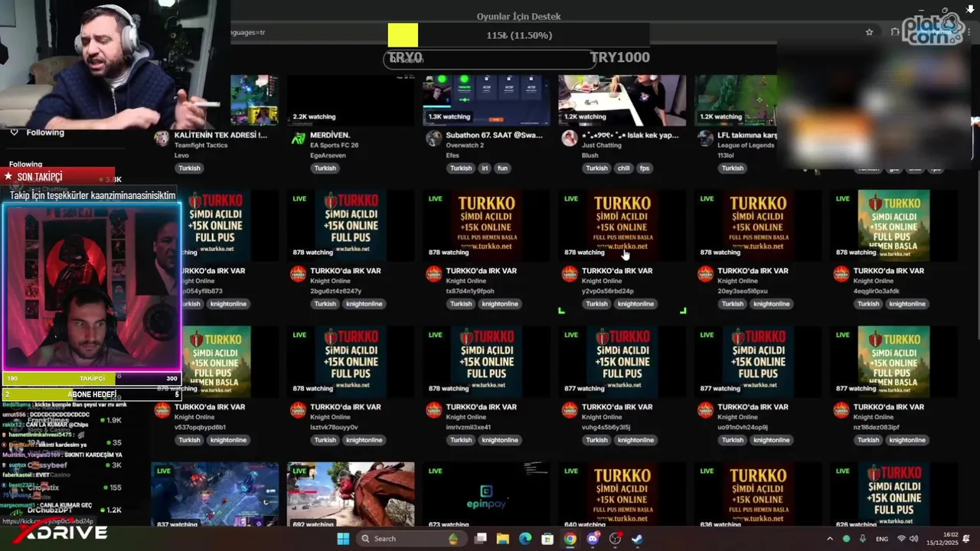The image size is (980, 551).
Task: Select the chill tag under Blush stream
Action: 623,168
